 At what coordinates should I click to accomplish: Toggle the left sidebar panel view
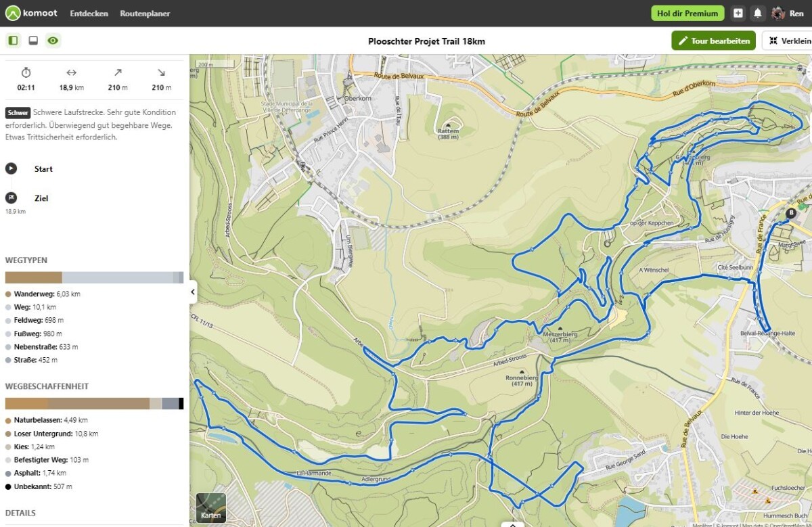[x=13, y=41]
